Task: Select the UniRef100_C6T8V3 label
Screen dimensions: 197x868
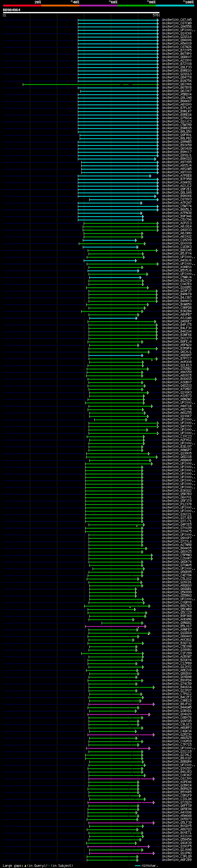Action: [x=177, y=200]
